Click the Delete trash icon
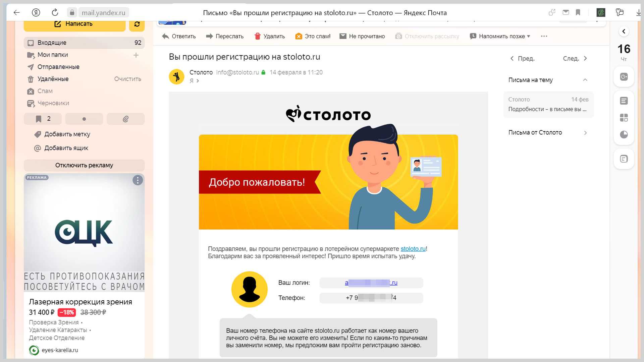Viewport: 644px width, 362px height. [257, 36]
